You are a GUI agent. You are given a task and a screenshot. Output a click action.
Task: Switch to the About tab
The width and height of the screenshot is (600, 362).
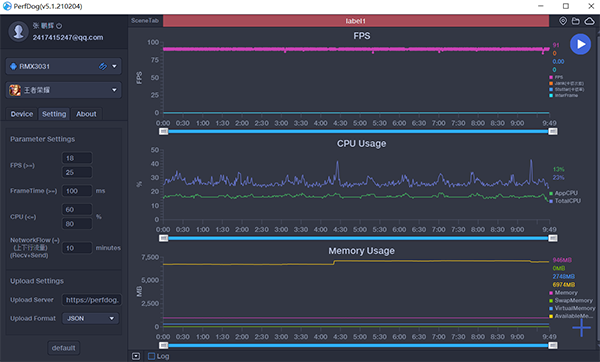(x=86, y=114)
